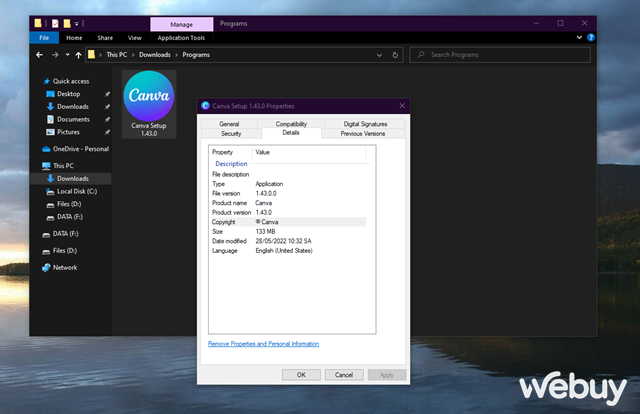Select the Manage contextual tab

[182, 24]
